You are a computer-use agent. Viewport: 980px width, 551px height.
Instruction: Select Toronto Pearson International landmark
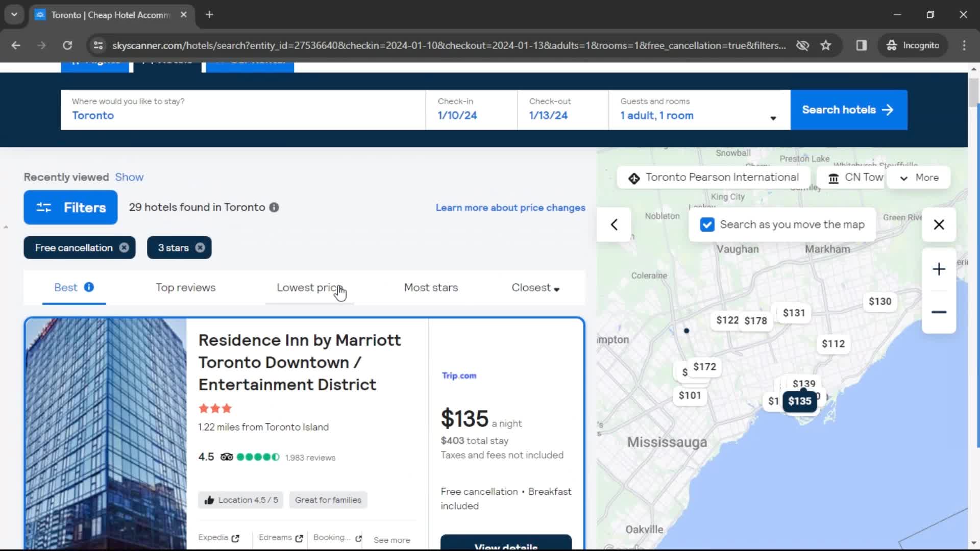click(714, 178)
